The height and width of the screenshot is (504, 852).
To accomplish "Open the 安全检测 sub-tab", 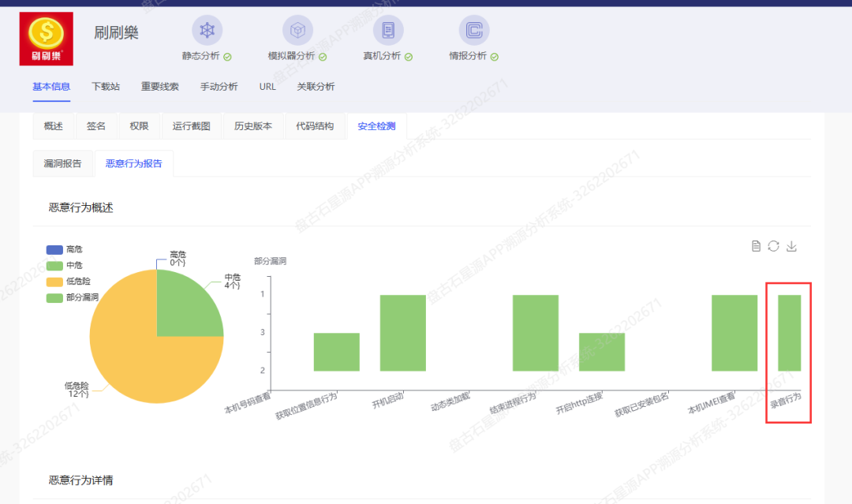I will (376, 126).
